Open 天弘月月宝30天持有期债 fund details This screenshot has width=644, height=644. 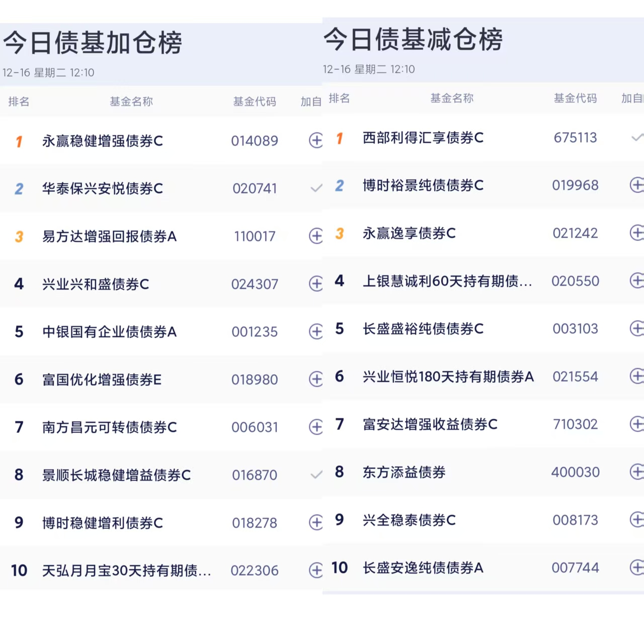click(x=126, y=571)
